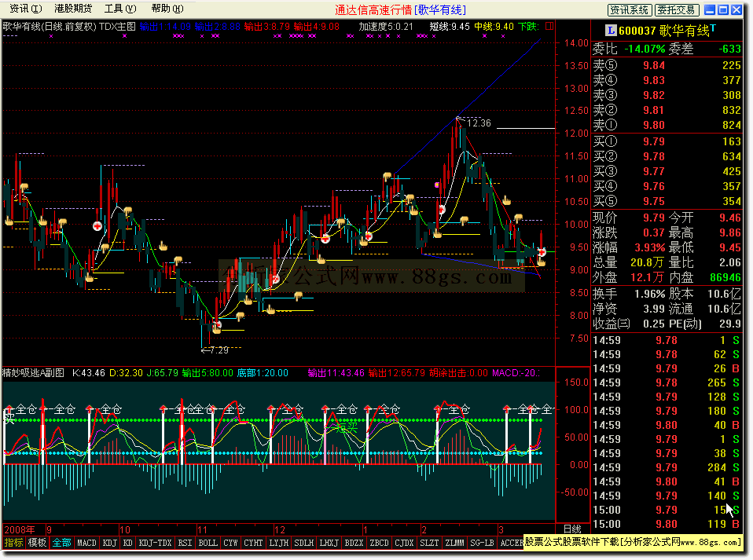Click the L marker icon beside 600037

611,31
